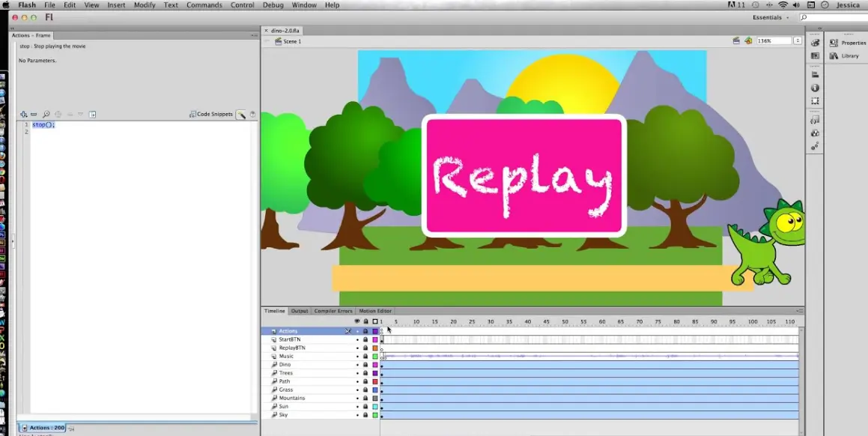The image size is (868, 436).
Task: Open the Essentials workspace dropdown
Action: [770, 17]
